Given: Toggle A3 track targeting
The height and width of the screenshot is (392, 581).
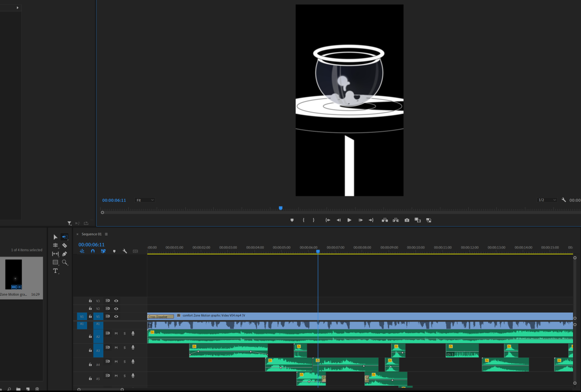Looking at the screenshot, I should pyautogui.click(x=98, y=350).
